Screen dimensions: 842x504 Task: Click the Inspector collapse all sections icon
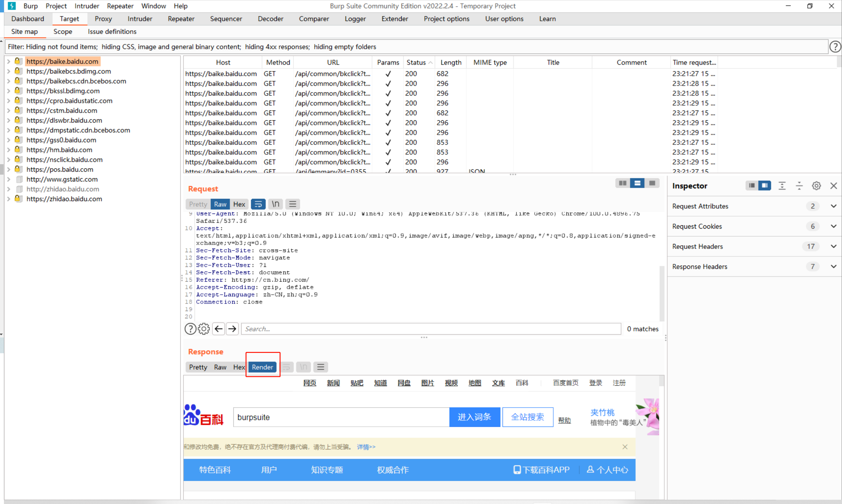click(799, 186)
